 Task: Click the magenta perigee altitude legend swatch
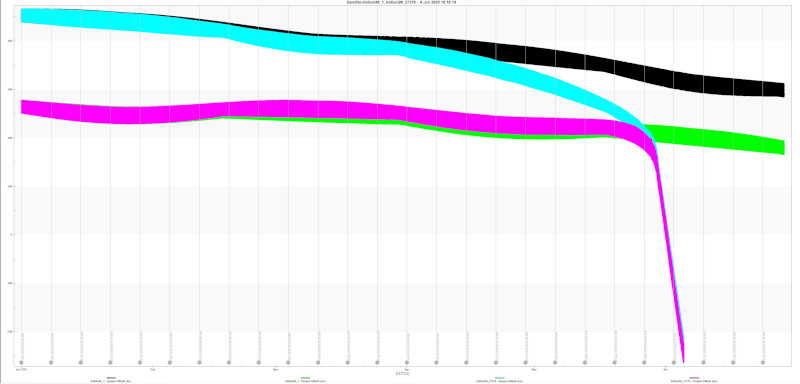[x=694, y=378]
